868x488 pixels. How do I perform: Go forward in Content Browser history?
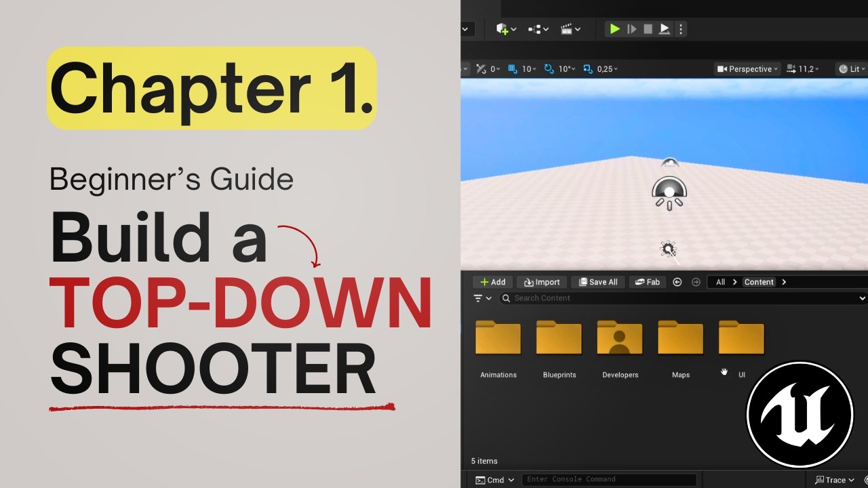pyautogui.click(x=696, y=282)
